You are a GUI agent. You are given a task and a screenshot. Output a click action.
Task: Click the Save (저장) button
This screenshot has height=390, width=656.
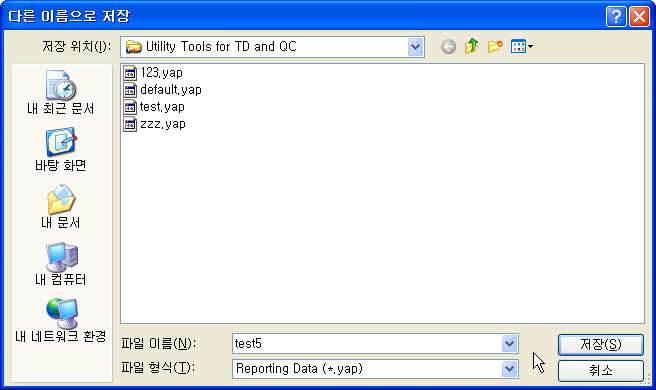tap(601, 345)
